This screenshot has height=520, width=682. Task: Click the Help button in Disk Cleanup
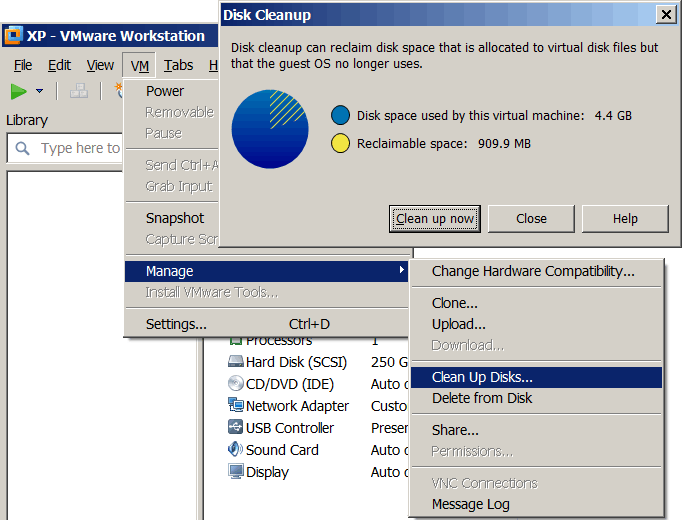[x=625, y=219]
